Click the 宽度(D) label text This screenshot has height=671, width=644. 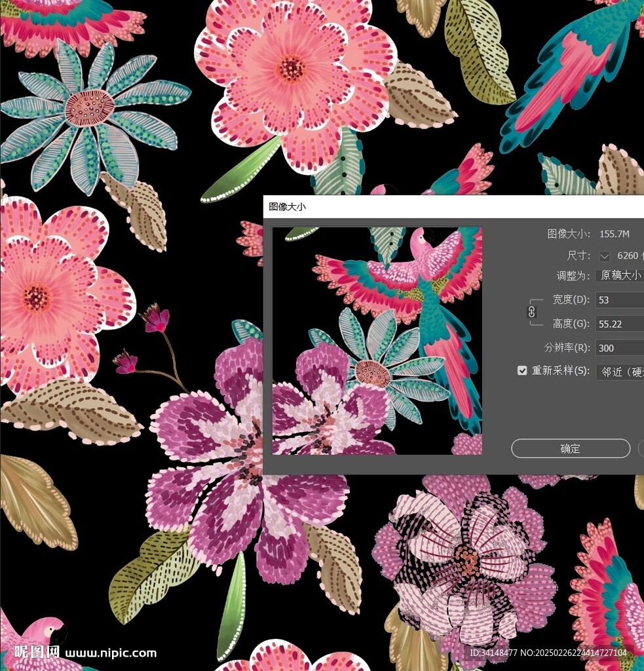tap(571, 300)
